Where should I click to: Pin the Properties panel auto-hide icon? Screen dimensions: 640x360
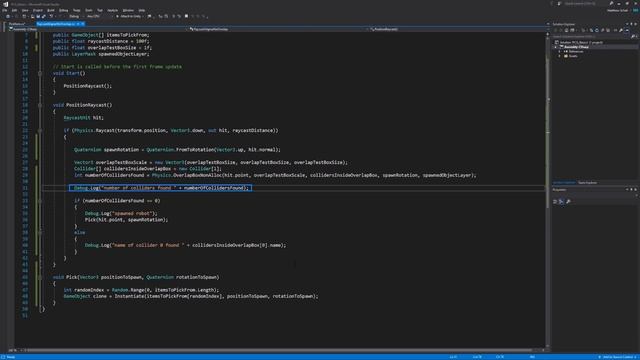click(x=631, y=189)
